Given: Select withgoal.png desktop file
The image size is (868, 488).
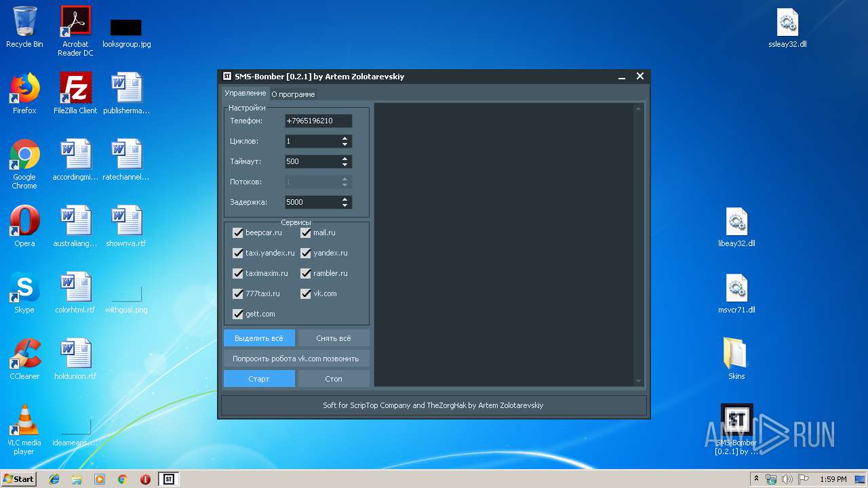Looking at the screenshot, I should (x=126, y=298).
